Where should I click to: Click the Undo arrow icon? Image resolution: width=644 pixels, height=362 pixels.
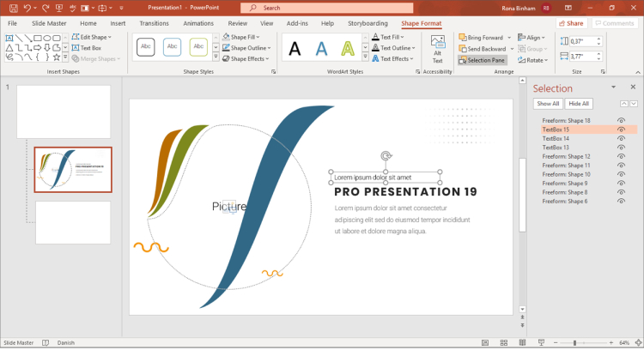coord(27,8)
